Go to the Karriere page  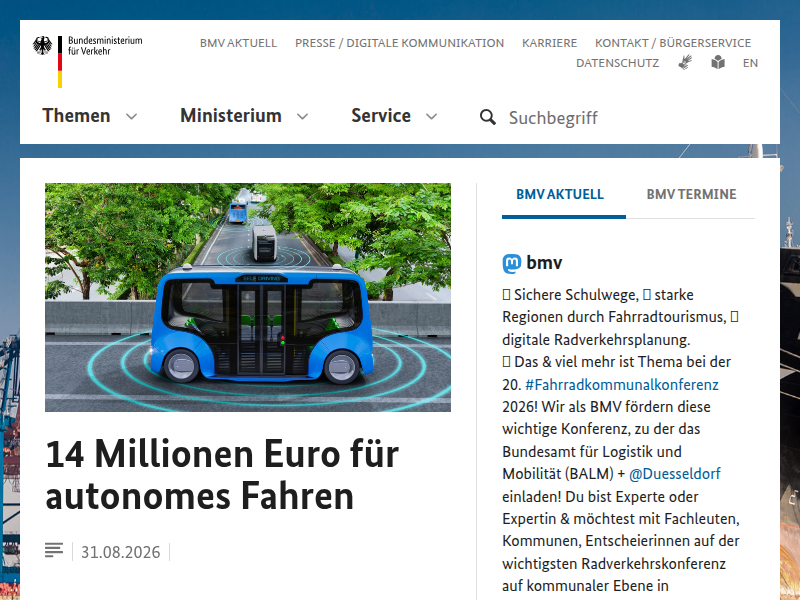click(549, 43)
